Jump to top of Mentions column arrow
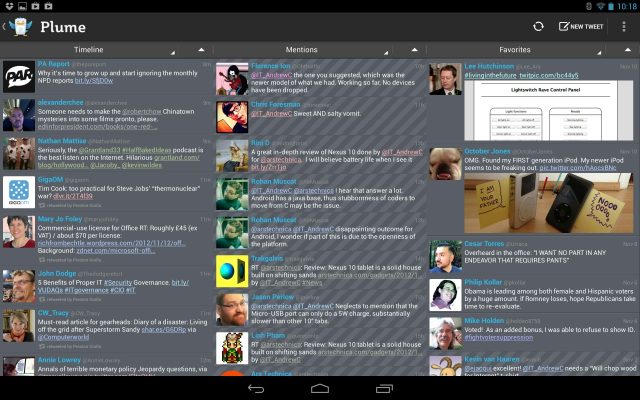Viewport: 640px width, 400px height. pos(415,50)
